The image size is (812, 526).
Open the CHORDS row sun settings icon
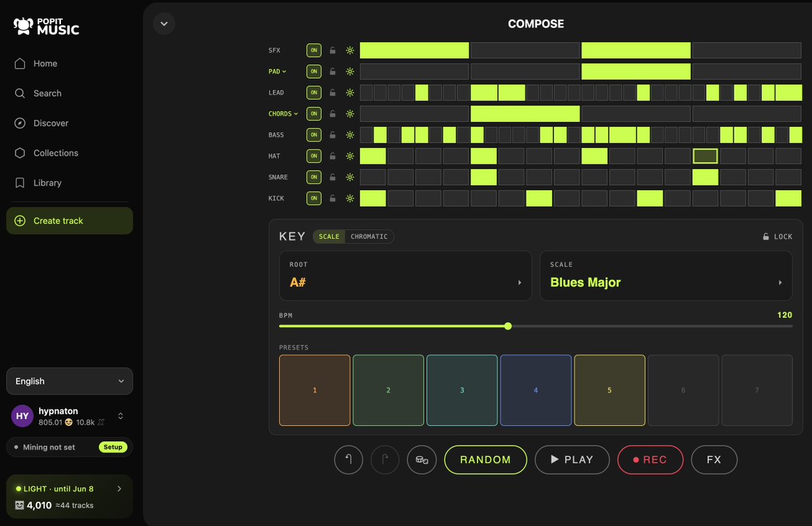[350, 114]
